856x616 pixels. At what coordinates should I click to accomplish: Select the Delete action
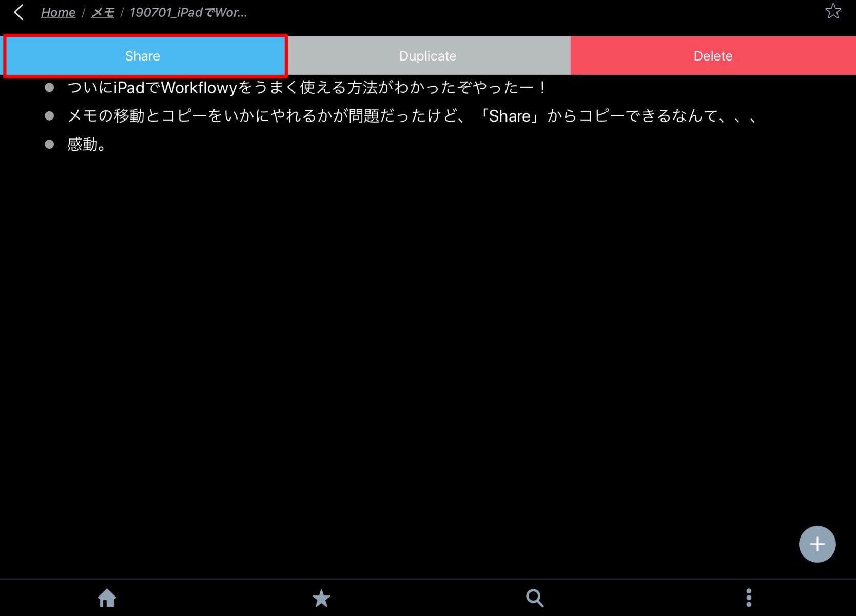click(x=713, y=55)
